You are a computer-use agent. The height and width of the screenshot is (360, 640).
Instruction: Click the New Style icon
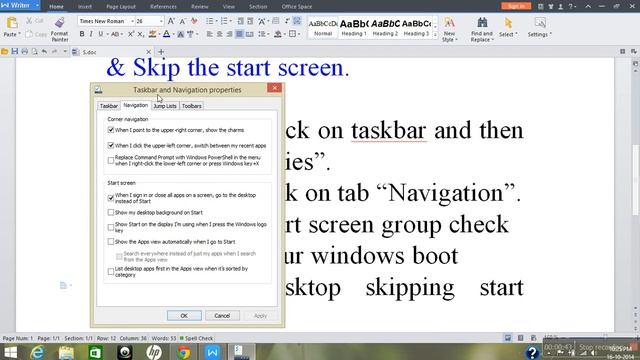pos(449,23)
